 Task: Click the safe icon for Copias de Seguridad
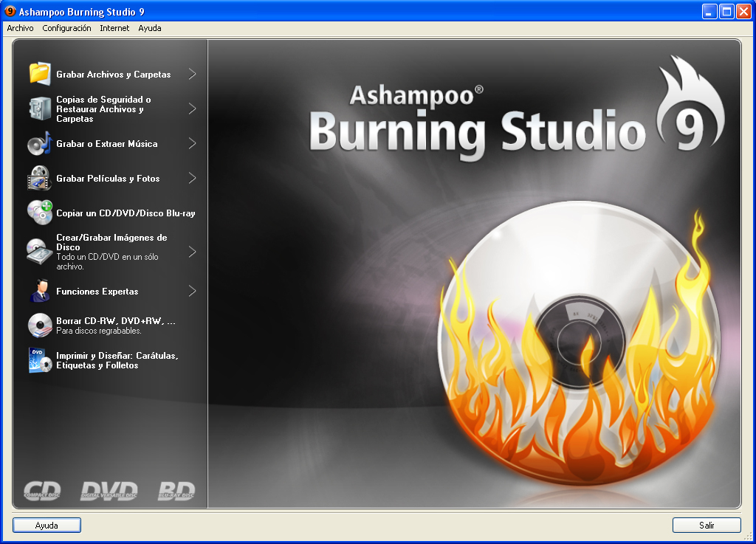[x=40, y=109]
